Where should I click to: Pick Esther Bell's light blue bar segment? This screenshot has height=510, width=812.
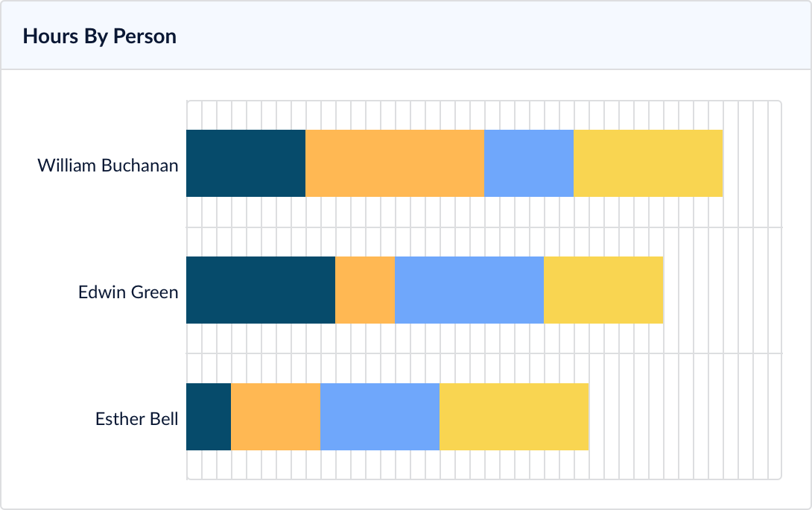pyautogui.click(x=380, y=417)
